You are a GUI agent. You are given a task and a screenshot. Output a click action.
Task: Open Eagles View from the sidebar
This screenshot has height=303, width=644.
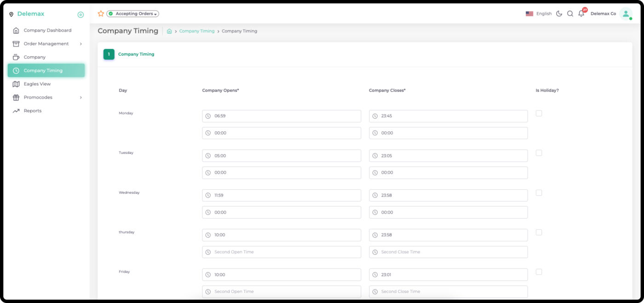(x=37, y=84)
